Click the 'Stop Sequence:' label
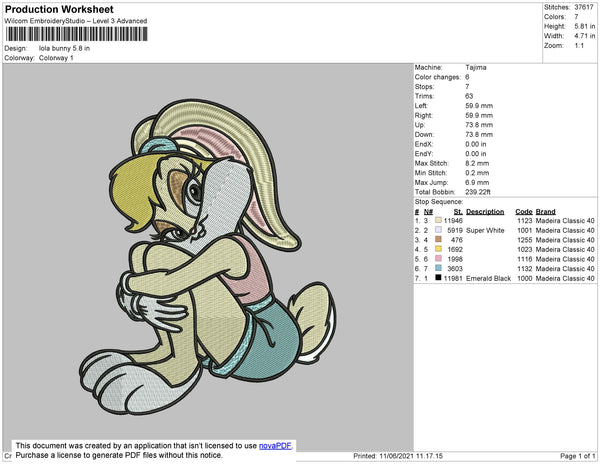 439,202
